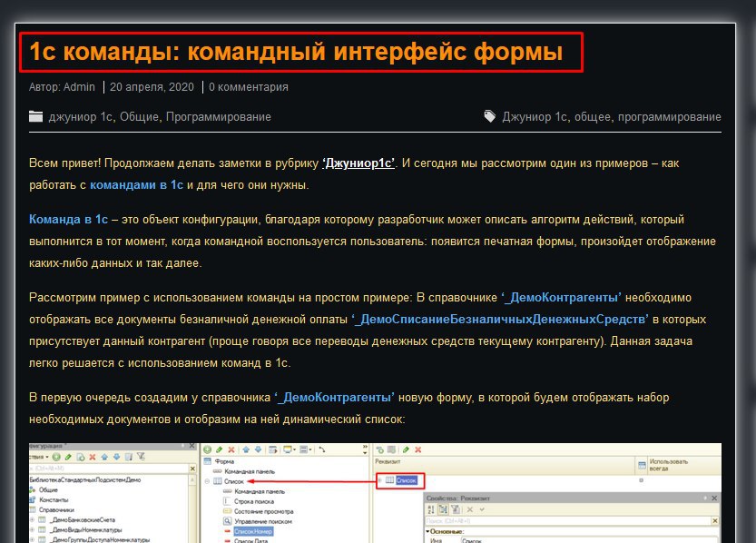Expand the Список attribute in the Реквизит list
This screenshot has height=543, width=756.
380,480
